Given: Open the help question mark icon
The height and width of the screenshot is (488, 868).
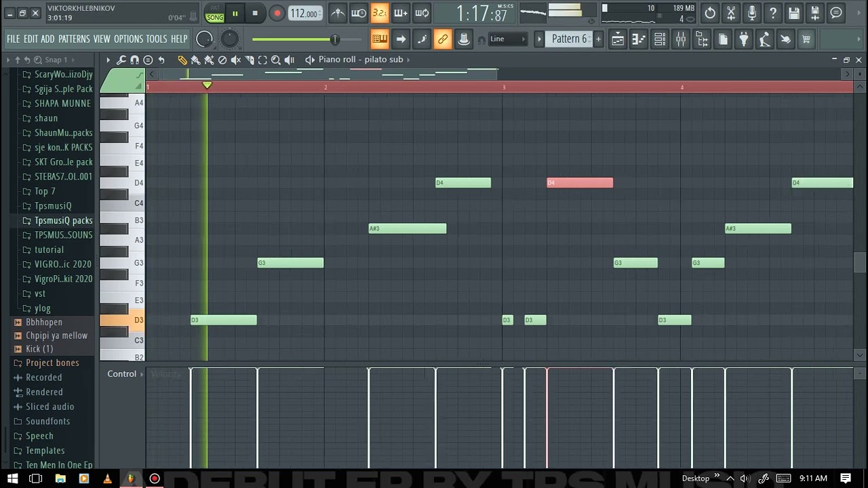Looking at the screenshot, I should click(773, 13).
